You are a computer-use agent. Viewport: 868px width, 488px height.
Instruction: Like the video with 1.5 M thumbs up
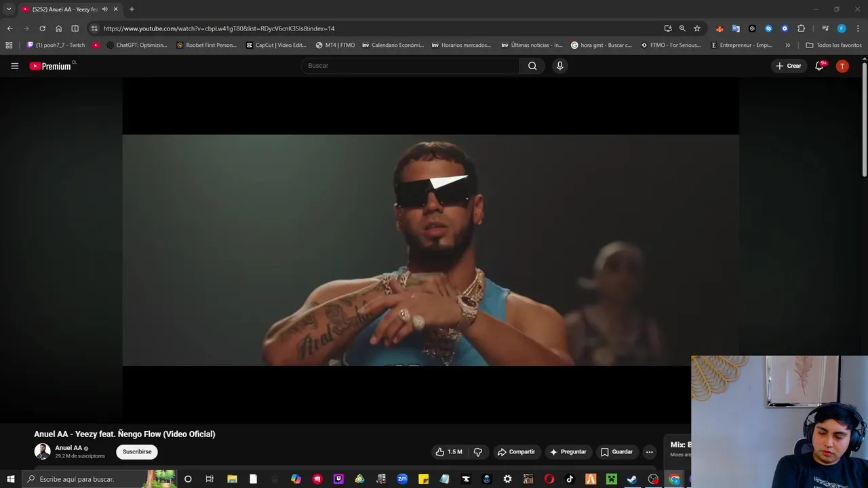[448, 452]
